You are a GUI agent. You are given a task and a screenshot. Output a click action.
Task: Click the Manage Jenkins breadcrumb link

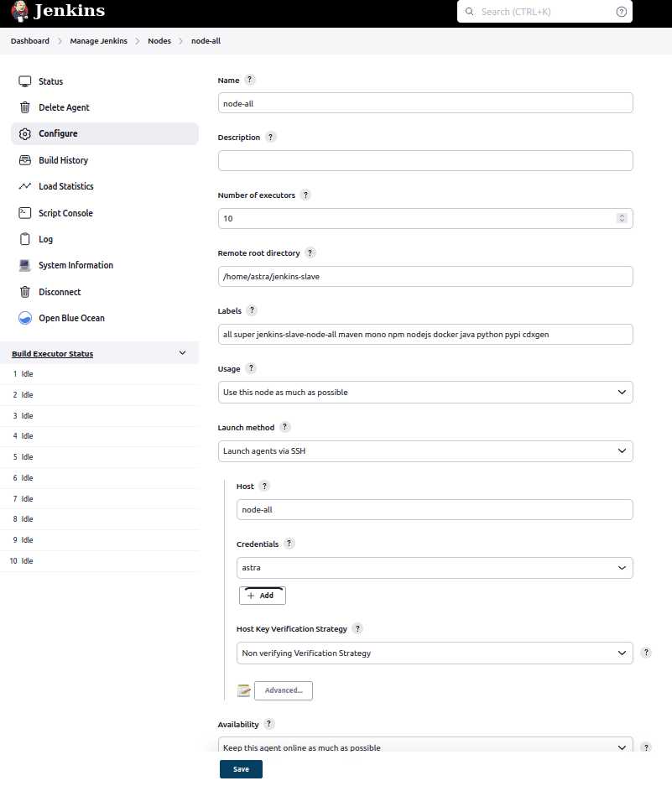(99, 41)
